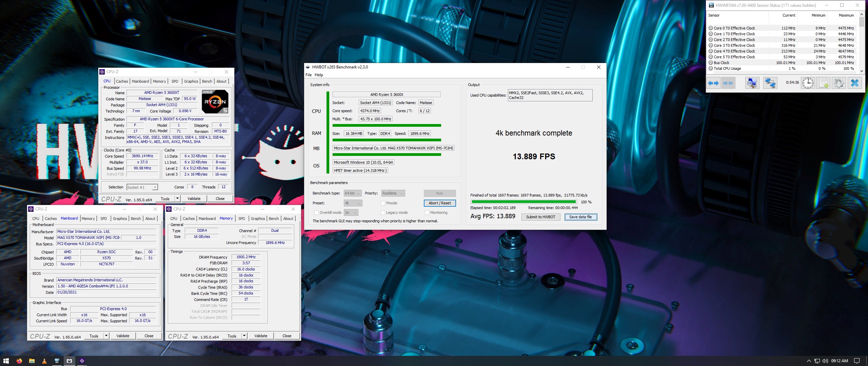The width and height of the screenshot is (868, 366).
Task: Click clock icon beside Core 0 T0 Effective Clock
Action: 711,28
